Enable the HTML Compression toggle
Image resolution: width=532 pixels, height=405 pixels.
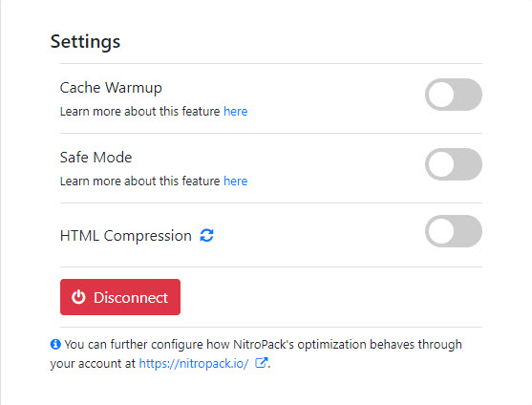coord(454,231)
